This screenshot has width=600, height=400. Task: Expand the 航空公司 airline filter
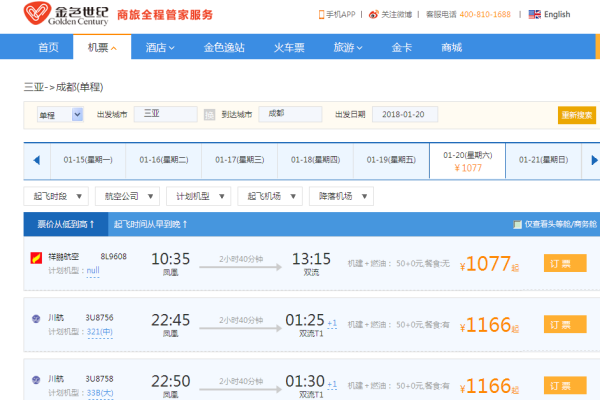(x=124, y=196)
